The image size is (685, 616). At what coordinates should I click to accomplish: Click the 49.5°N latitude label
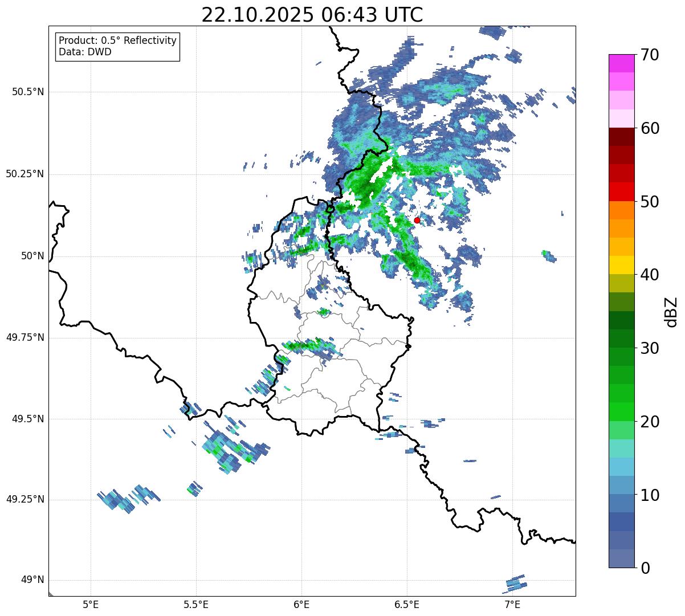click(28, 419)
